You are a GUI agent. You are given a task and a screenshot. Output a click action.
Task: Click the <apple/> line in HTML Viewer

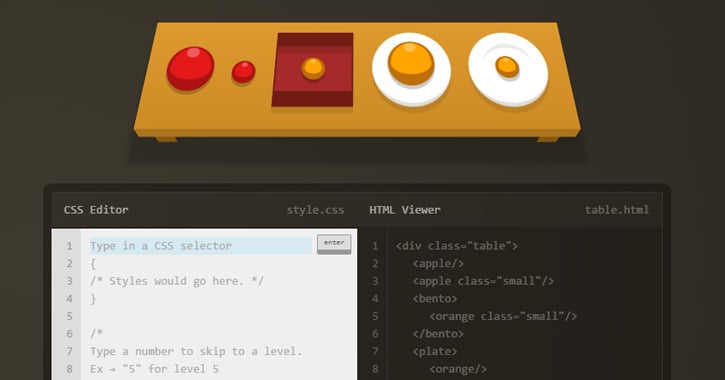point(438,264)
